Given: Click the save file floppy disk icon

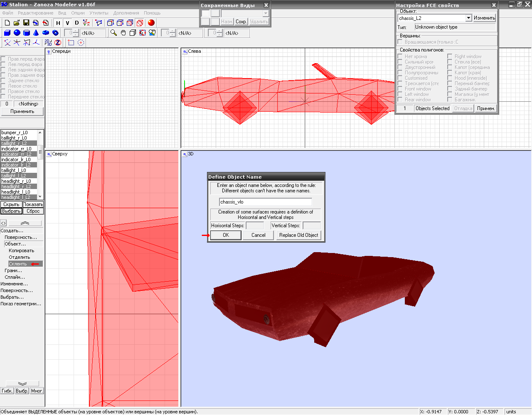Looking at the screenshot, I should click(26, 23).
